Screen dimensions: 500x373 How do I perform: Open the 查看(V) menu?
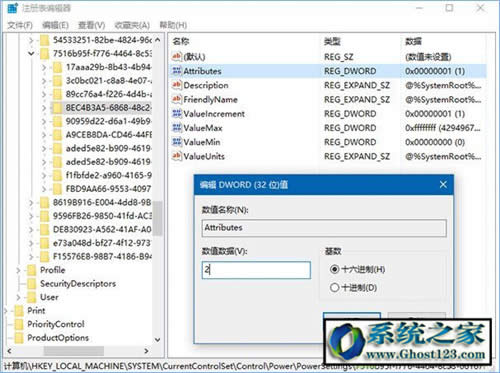click(x=91, y=25)
